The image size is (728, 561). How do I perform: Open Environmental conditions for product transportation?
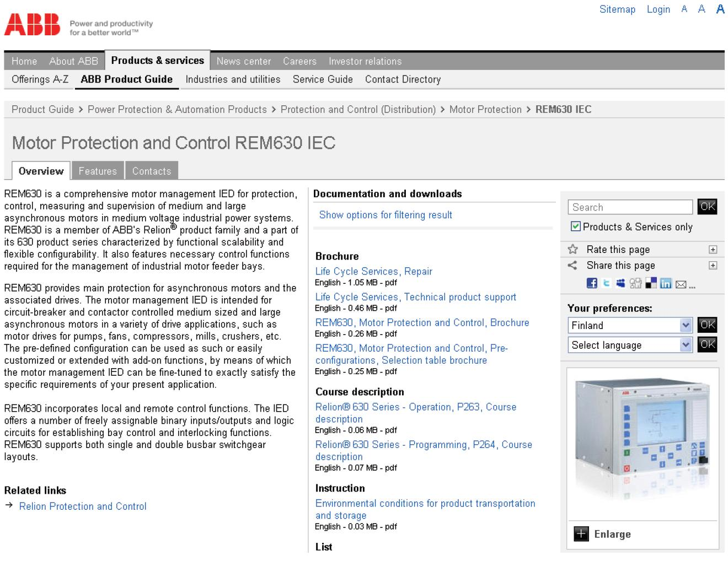tap(425, 509)
